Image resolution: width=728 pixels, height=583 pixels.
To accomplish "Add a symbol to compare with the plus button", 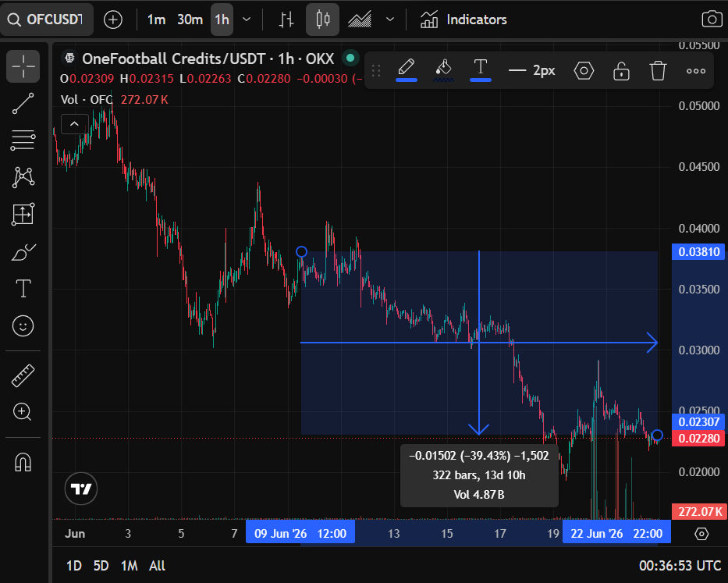I will tap(113, 20).
